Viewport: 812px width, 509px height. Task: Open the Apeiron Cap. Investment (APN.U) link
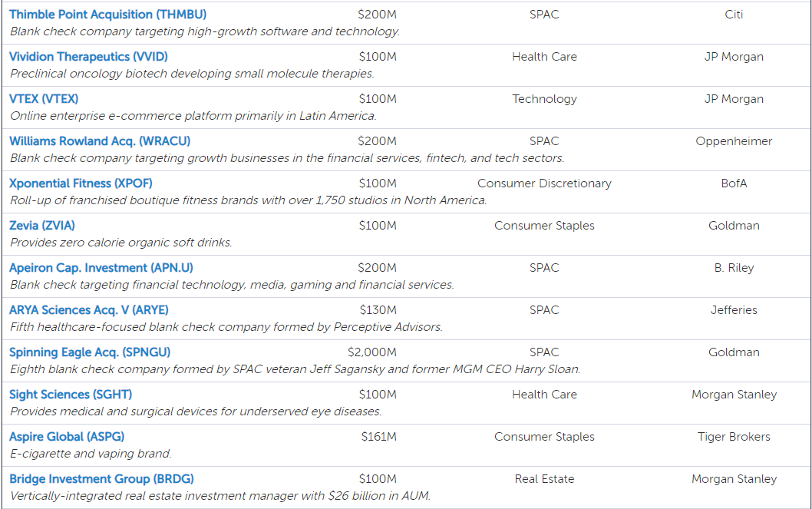point(101,268)
